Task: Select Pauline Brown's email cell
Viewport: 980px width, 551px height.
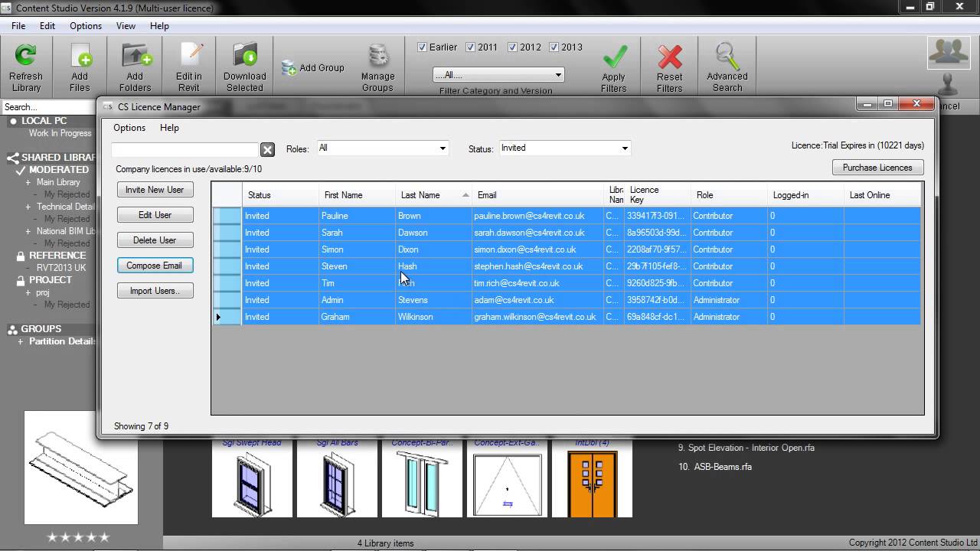Action: coord(537,216)
